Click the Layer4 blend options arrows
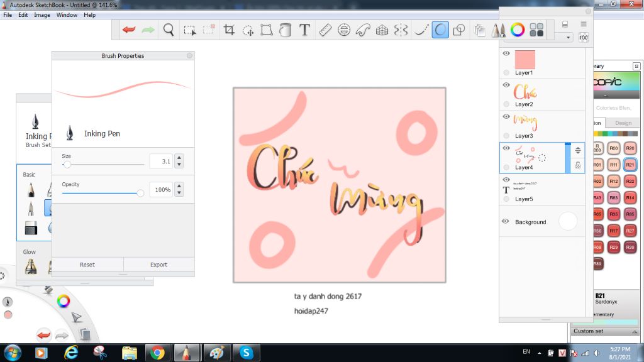This screenshot has height=362, width=644. [578, 150]
